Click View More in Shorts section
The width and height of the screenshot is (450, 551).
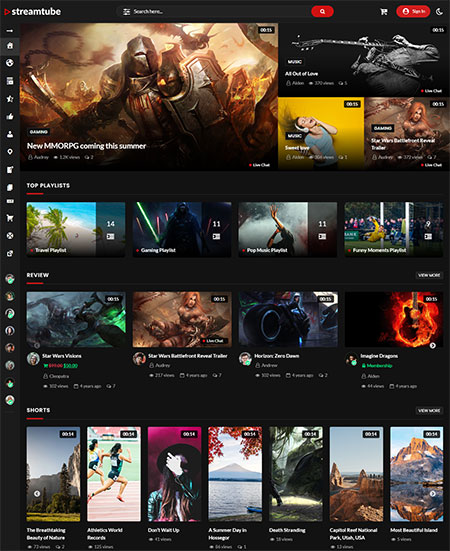pyautogui.click(x=429, y=410)
